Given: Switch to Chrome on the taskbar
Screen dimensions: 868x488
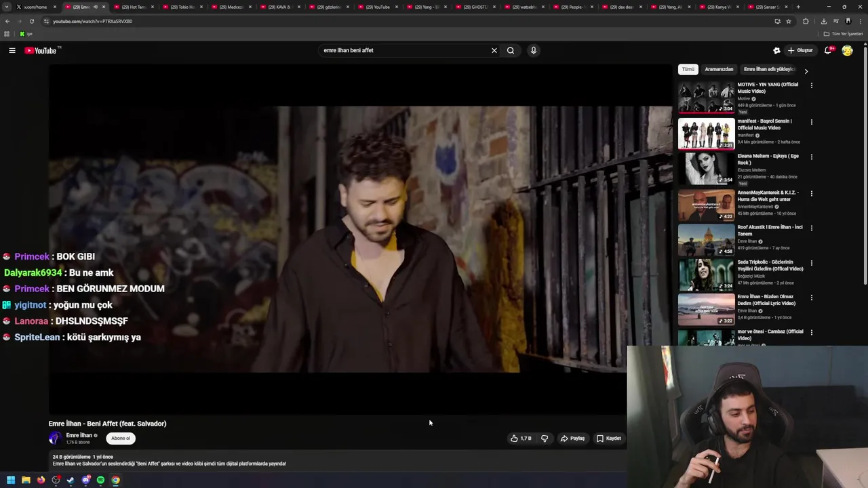Looking at the screenshot, I should pyautogui.click(x=115, y=480).
